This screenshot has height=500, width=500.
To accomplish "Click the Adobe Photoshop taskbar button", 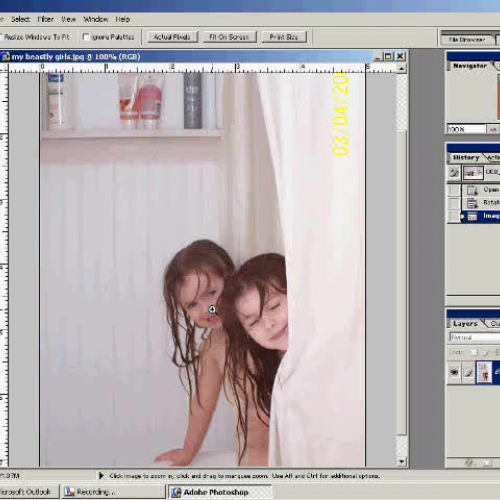I will coord(220,492).
